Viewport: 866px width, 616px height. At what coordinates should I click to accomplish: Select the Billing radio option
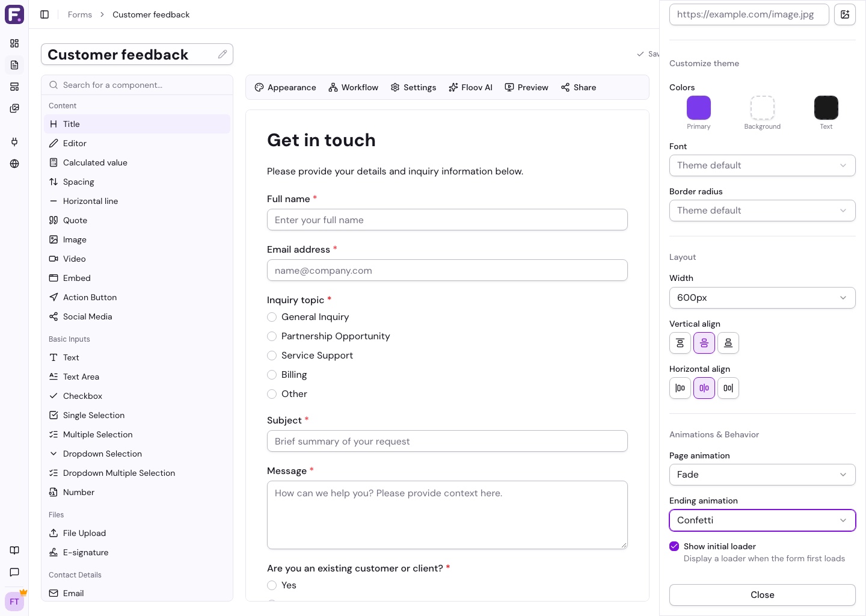click(x=272, y=375)
